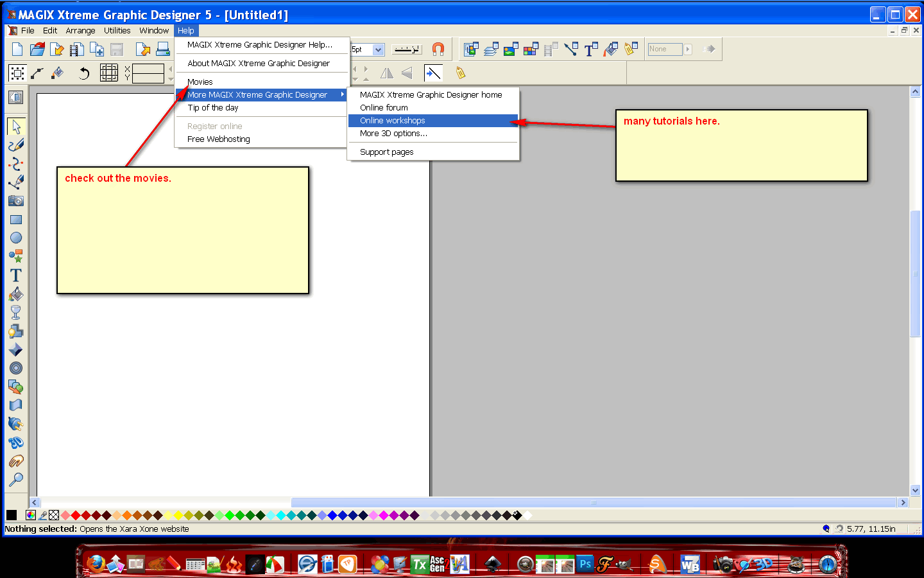This screenshot has width=924, height=578.
Task: Select the Transparency wine glass tool
Action: click(16, 313)
